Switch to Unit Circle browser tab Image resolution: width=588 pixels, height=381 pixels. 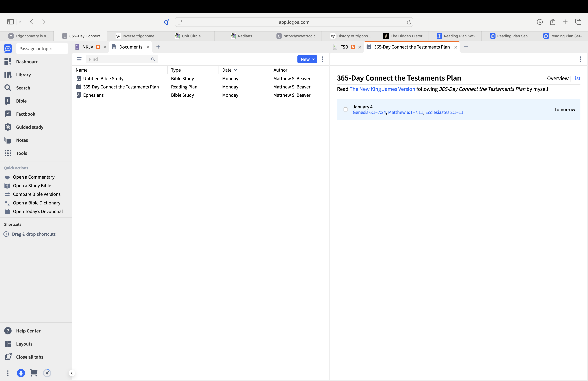coord(188,36)
